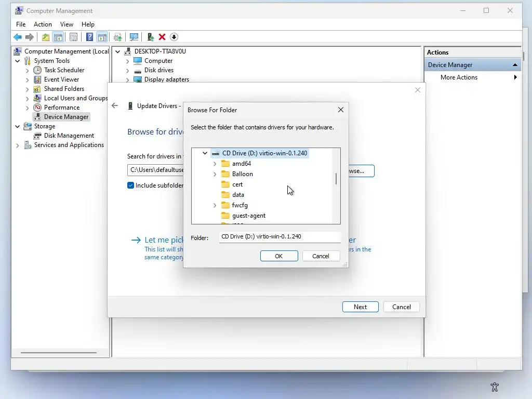
Task: Click the red X Uninstall device icon
Action: [x=162, y=37]
